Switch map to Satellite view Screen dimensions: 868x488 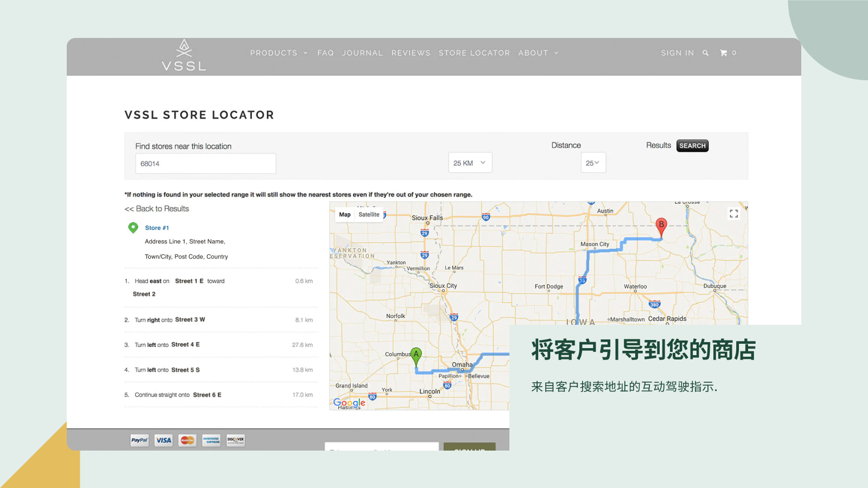click(x=369, y=215)
